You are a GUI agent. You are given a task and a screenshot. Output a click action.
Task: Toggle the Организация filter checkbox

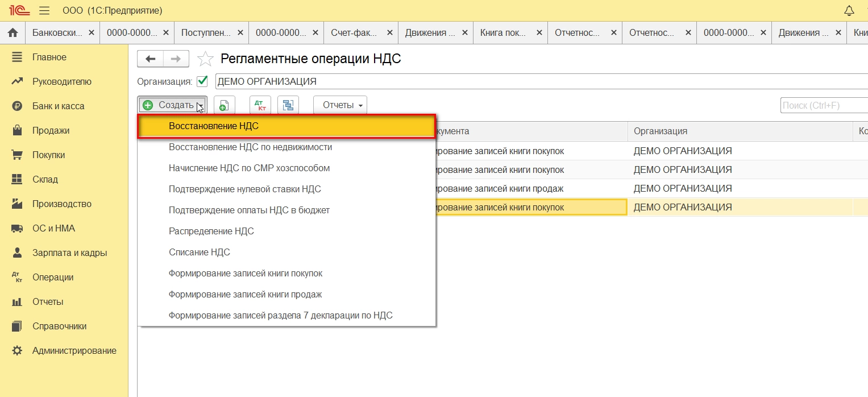[x=202, y=81]
